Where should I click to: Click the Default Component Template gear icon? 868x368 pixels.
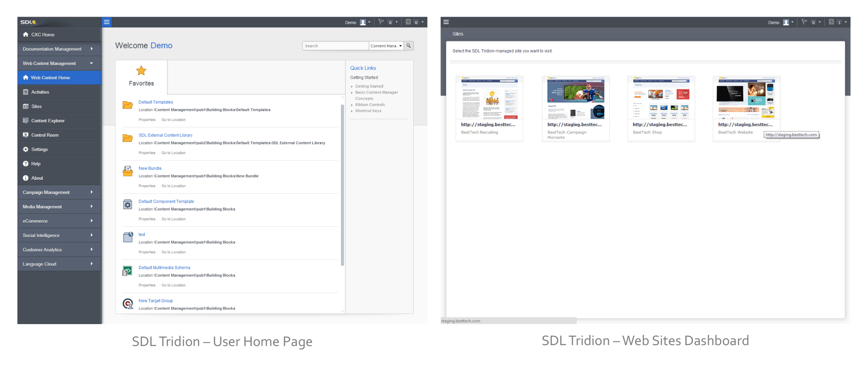(x=128, y=204)
